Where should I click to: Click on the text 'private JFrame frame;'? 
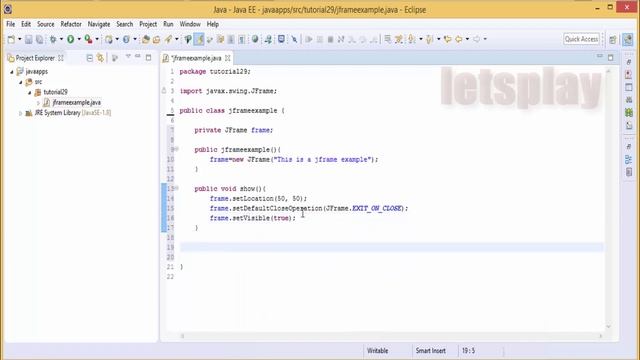point(233,130)
